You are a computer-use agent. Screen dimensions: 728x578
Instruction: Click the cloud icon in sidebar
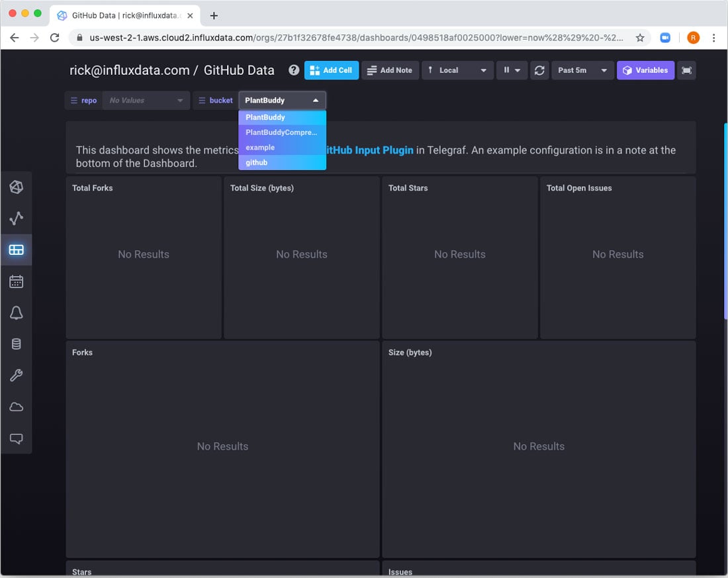point(17,407)
